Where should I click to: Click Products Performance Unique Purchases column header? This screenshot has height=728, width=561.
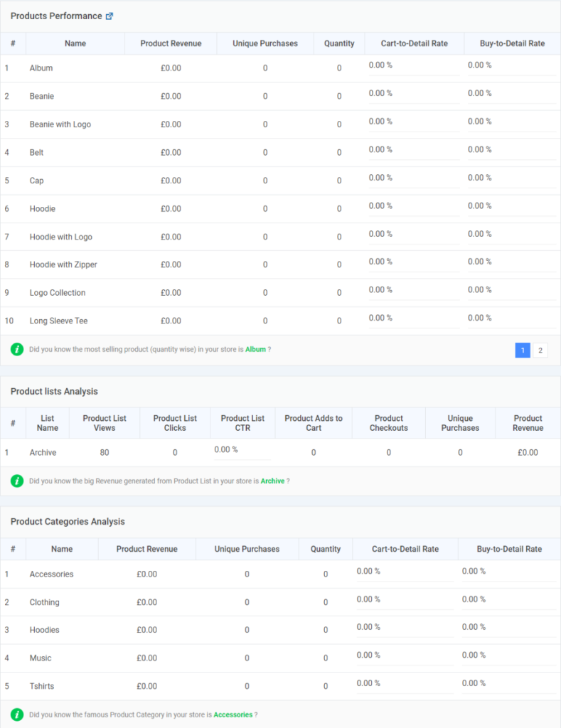[265, 43]
